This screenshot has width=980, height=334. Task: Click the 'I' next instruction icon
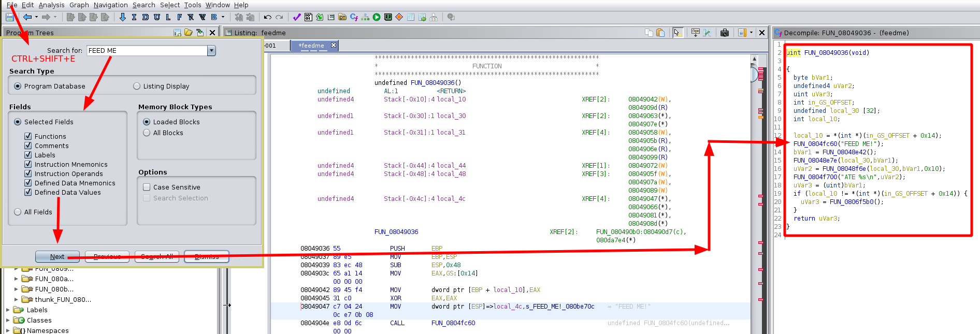[134, 17]
